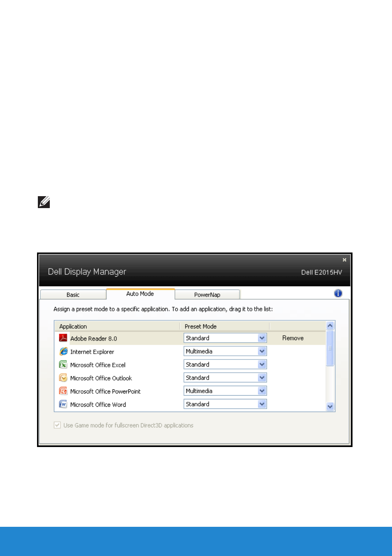This screenshot has height=556, width=392.
Task: Select the Microsoft Office Excel row text
Action: (98, 365)
